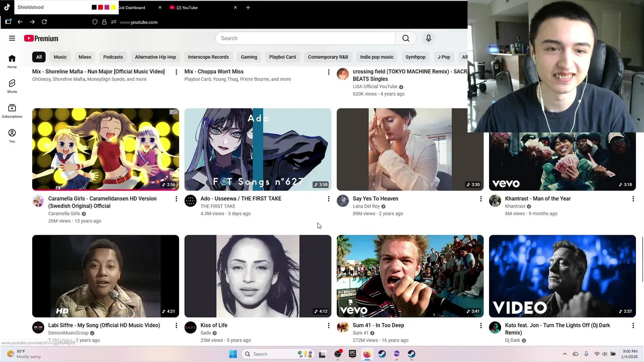Open site permissions sliders icon
The width and height of the screenshot is (644, 362).
pos(114,22)
